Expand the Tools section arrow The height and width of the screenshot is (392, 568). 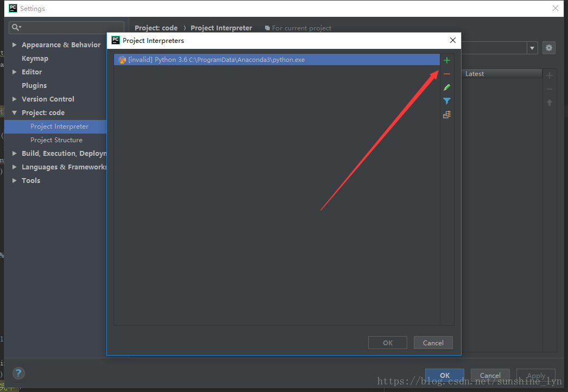point(14,180)
